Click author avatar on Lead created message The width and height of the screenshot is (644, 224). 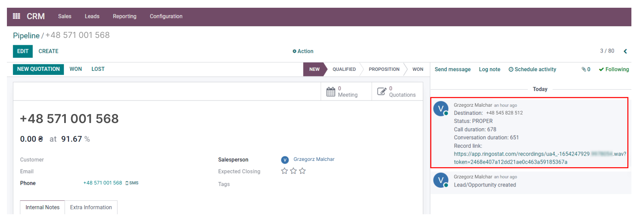point(441,180)
